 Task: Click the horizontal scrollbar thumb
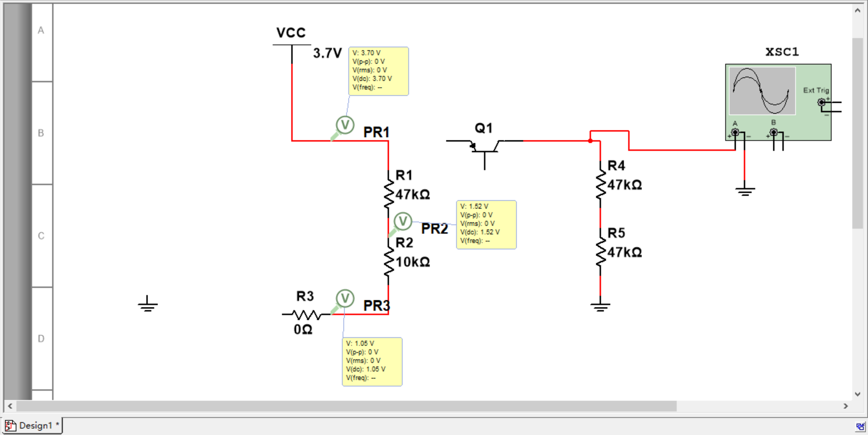[x=346, y=406]
